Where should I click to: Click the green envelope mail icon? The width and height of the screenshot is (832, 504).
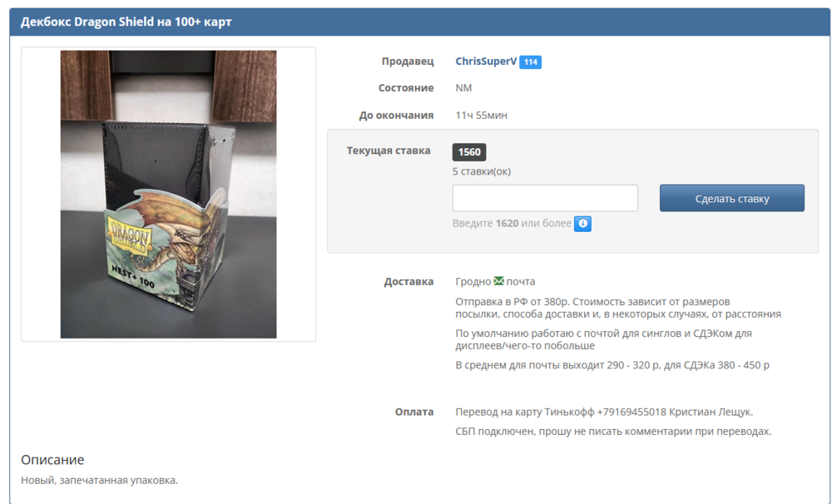[498, 280]
